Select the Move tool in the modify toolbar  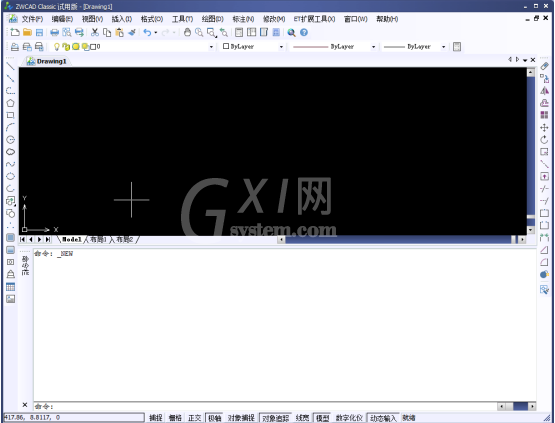[x=544, y=127]
